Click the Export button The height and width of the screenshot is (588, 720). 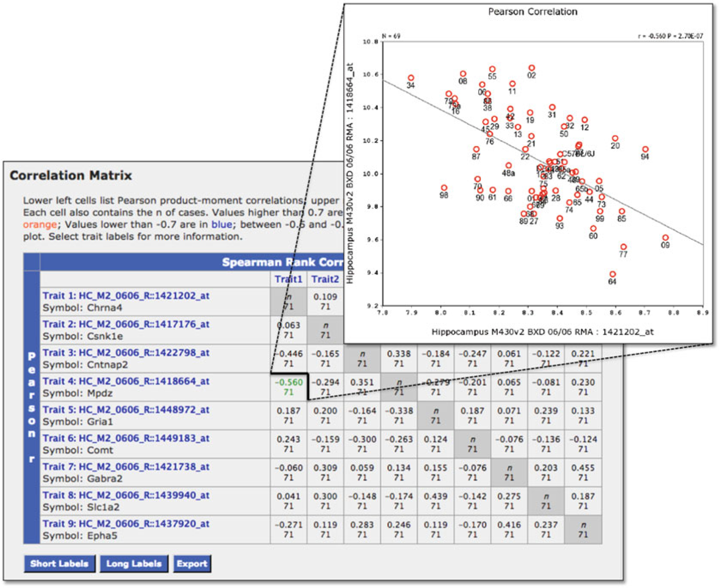click(x=192, y=564)
